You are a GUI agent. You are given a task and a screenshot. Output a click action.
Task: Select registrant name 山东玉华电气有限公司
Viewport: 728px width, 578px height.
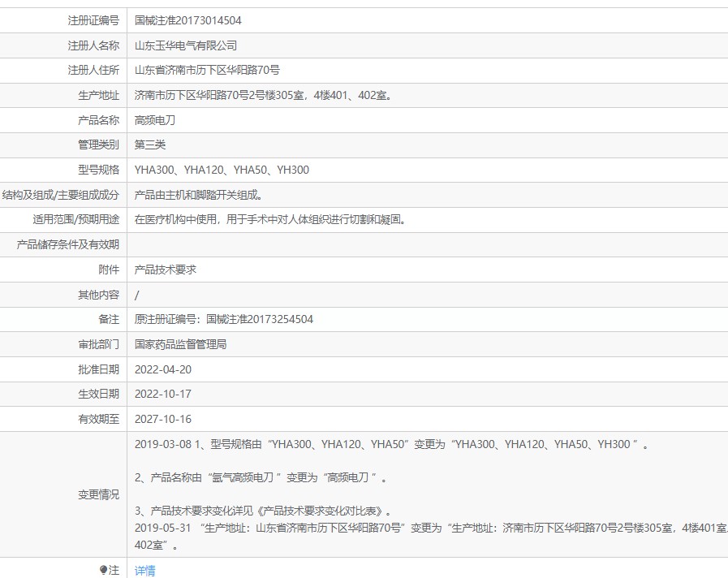[186, 45]
